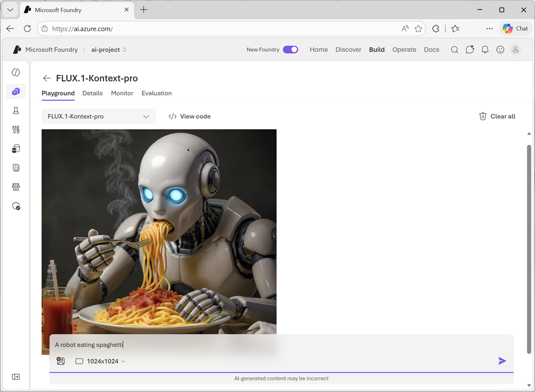Expand the sidebar panel icon at bottom
Viewport: 535px width, 392px height.
[16, 377]
